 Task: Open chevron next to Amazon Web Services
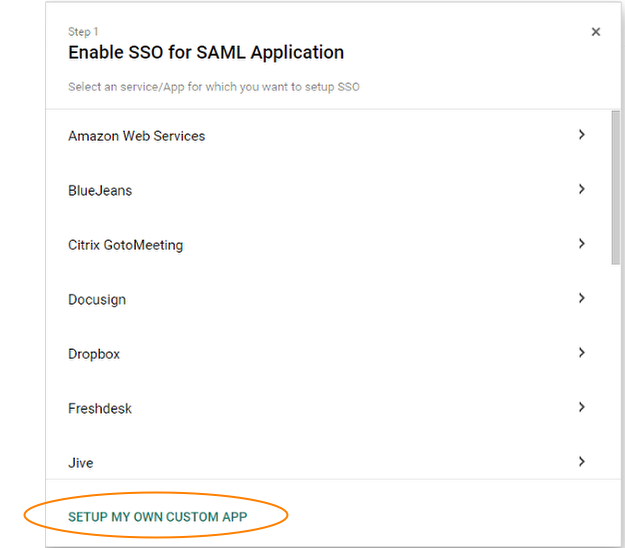click(581, 134)
